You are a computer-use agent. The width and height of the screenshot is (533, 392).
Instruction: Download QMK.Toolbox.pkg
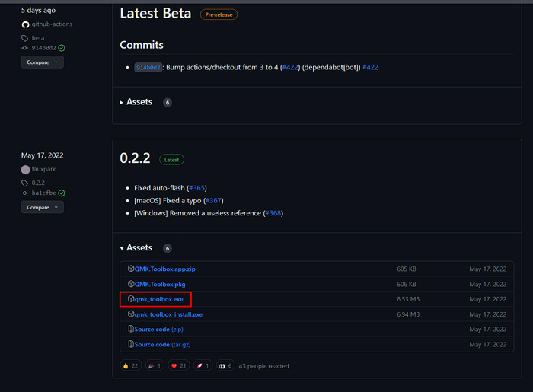coord(160,285)
